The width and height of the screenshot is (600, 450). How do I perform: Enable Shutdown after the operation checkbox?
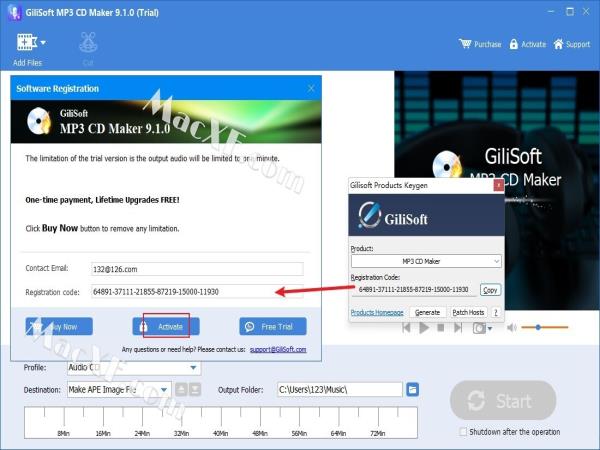click(x=463, y=432)
